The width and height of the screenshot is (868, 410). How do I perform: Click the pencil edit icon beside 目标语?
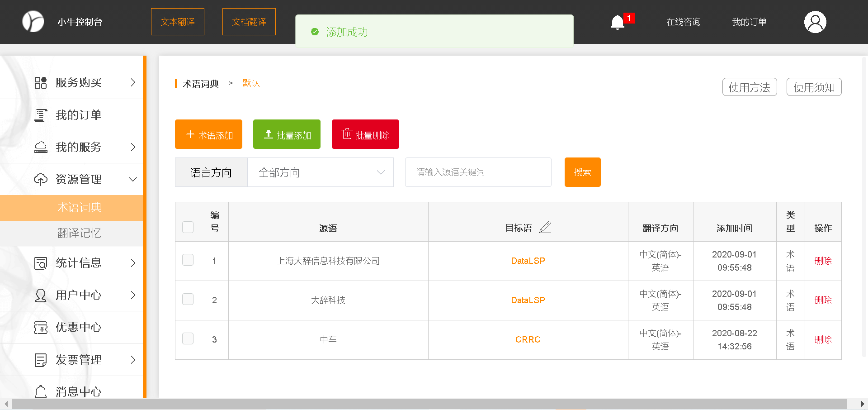click(x=545, y=227)
